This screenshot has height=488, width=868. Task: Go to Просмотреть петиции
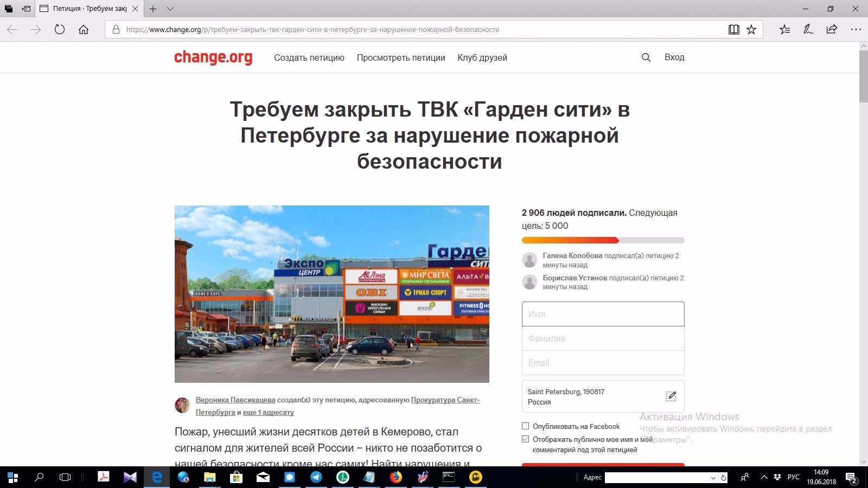pyautogui.click(x=400, y=57)
